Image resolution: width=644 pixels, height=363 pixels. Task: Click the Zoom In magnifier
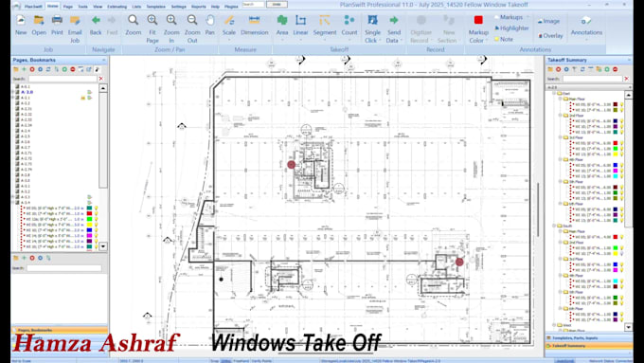(171, 20)
